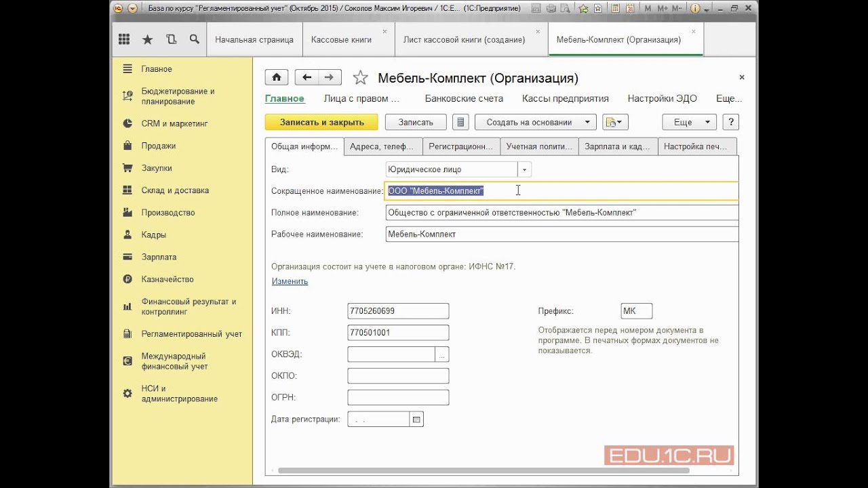Screen dimensions: 868x488
Task: Click the Home button in form header
Action: click(277, 77)
